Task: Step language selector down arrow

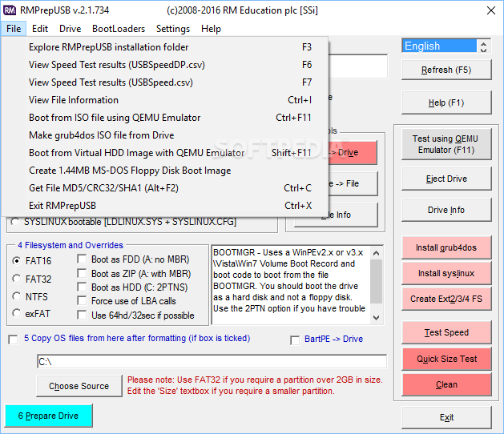Action: pos(483,50)
